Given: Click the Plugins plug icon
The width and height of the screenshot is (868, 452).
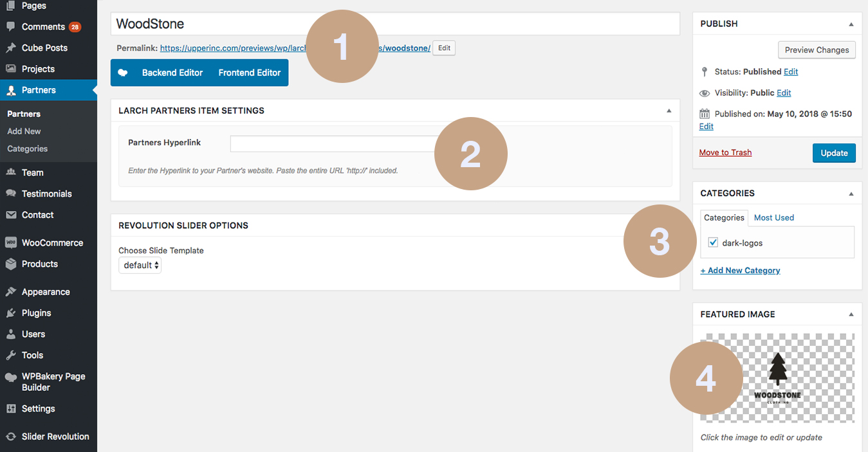Looking at the screenshot, I should pyautogui.click(x=11, y=313).
